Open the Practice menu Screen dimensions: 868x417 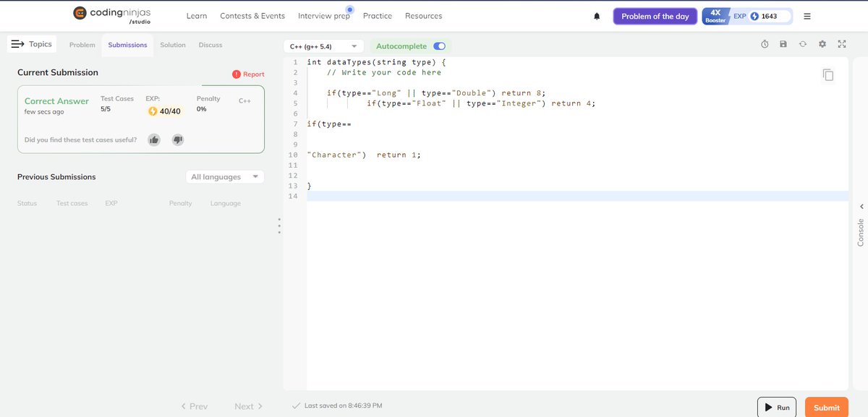pyautogui.click(x=378, y=16)
